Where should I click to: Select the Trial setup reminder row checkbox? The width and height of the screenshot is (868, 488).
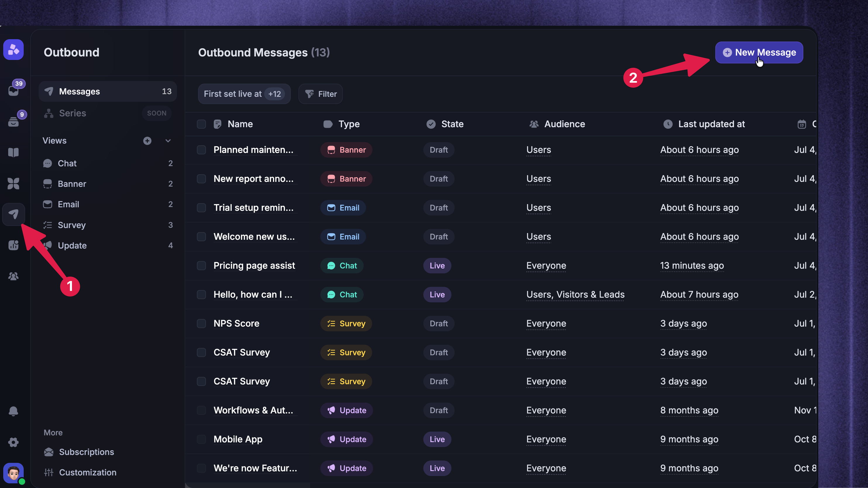coord(202,208)
